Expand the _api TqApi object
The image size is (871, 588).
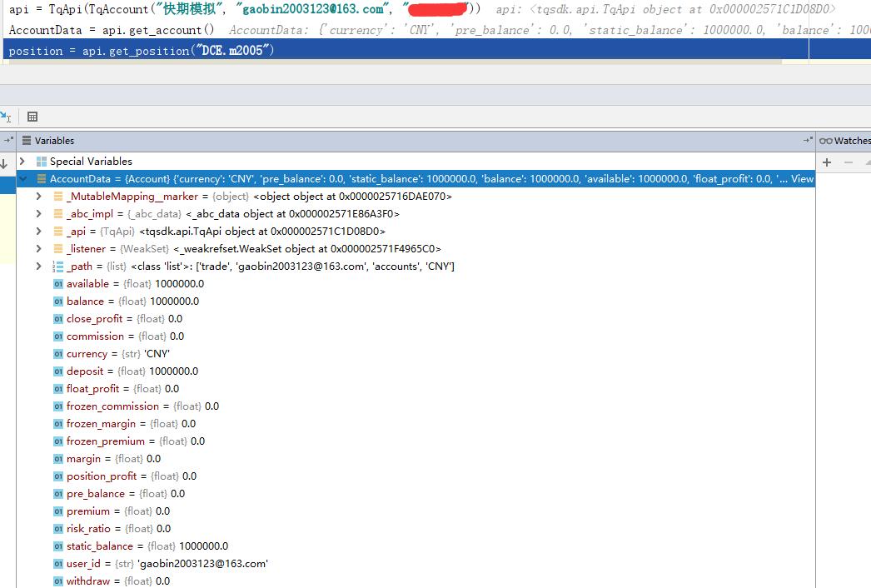pos(38,232)
